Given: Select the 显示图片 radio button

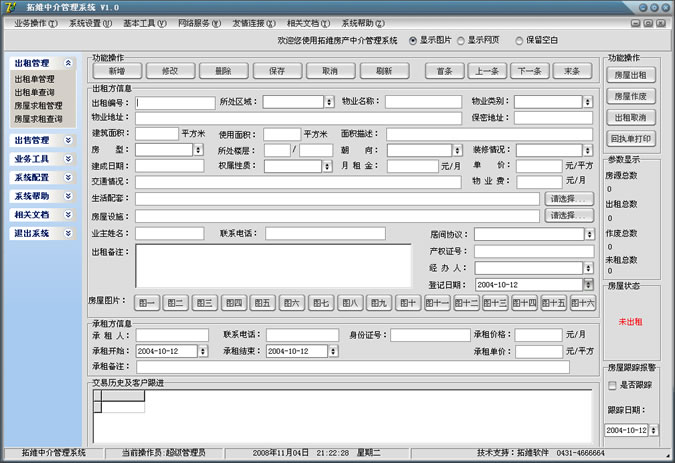Looking at the screenshot, I should click(413, 40).
